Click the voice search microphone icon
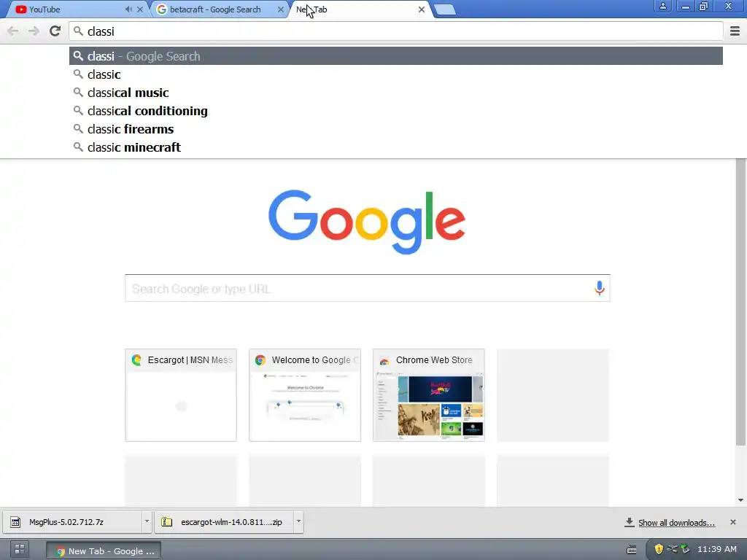747x560 pixels. [600, 288]
